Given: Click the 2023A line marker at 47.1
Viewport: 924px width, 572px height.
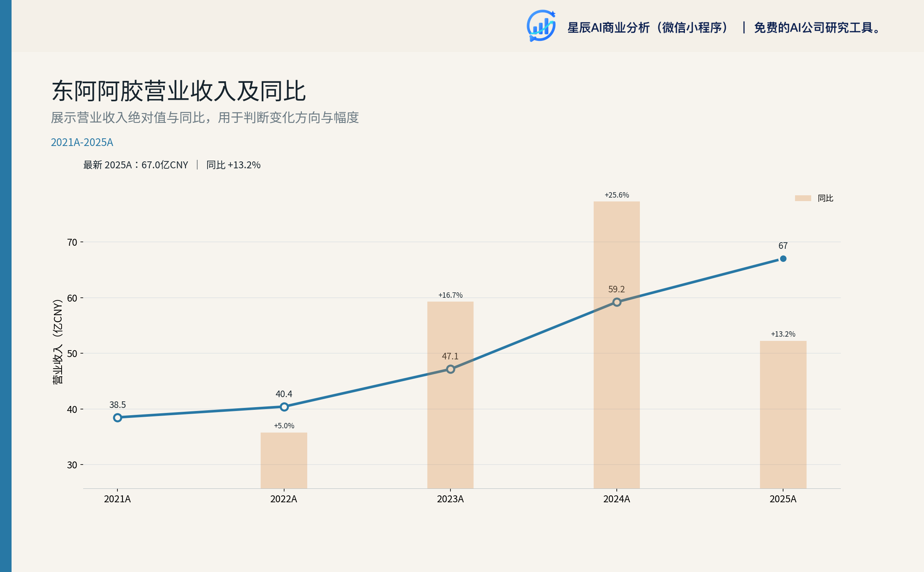Looking at the screenshot, I should point(450,369).
